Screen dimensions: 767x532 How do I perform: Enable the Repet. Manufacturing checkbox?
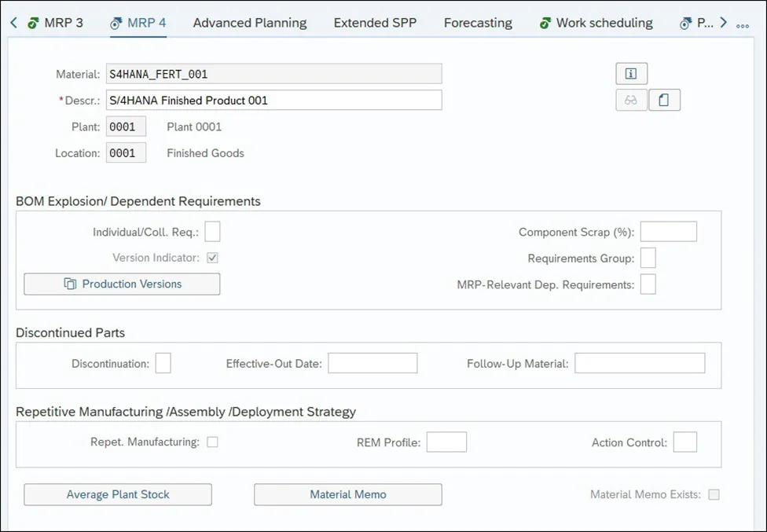212,442
